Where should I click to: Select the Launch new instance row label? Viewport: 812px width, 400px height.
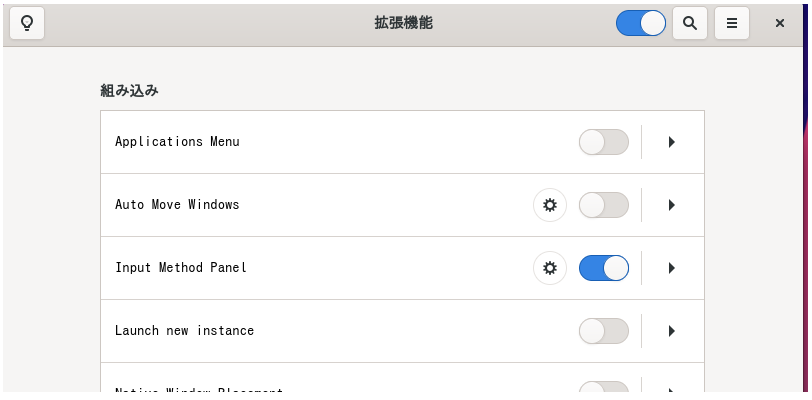point(184,331)
